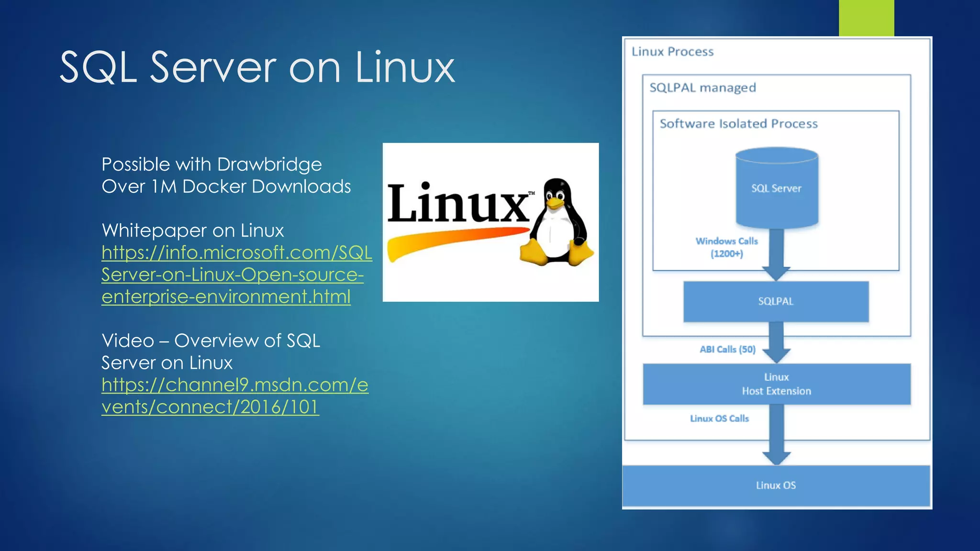Image resolution: width=980 pixels, height=551 pixels.
Task: Open the info.microsoft.com whitepaper link
Action: point(237,275)
